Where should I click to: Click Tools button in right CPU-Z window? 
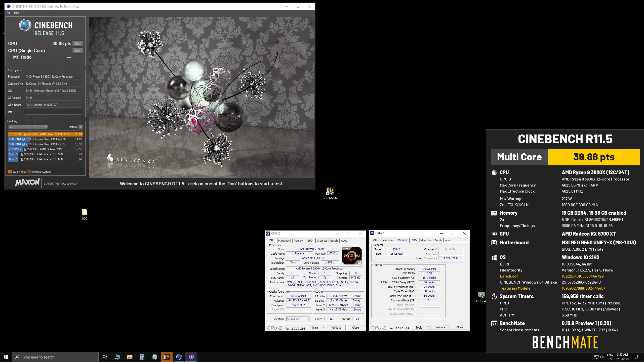pyautogui.click(x=419, y=327)
